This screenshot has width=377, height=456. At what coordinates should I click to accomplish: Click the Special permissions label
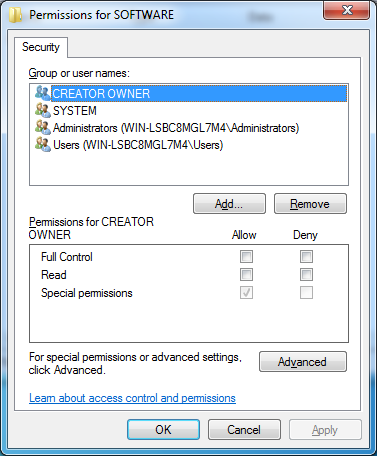(87, 293)
